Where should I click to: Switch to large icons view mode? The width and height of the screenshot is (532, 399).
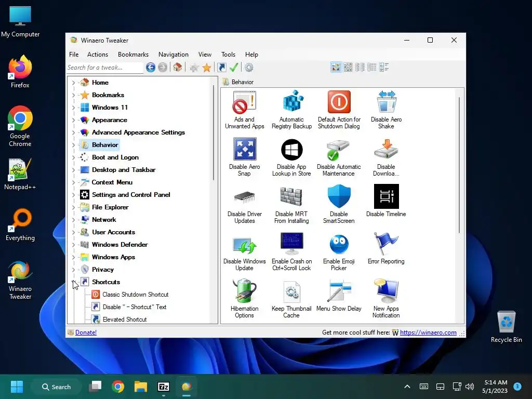click(336, 67)
